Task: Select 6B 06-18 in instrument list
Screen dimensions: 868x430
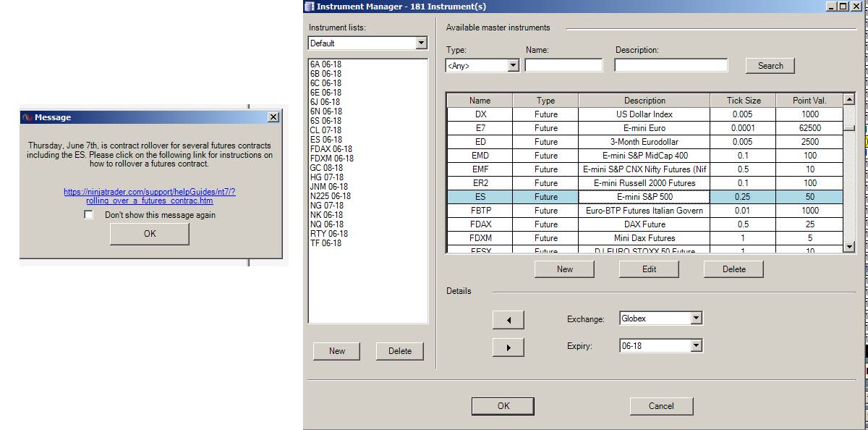Action: 325,74
